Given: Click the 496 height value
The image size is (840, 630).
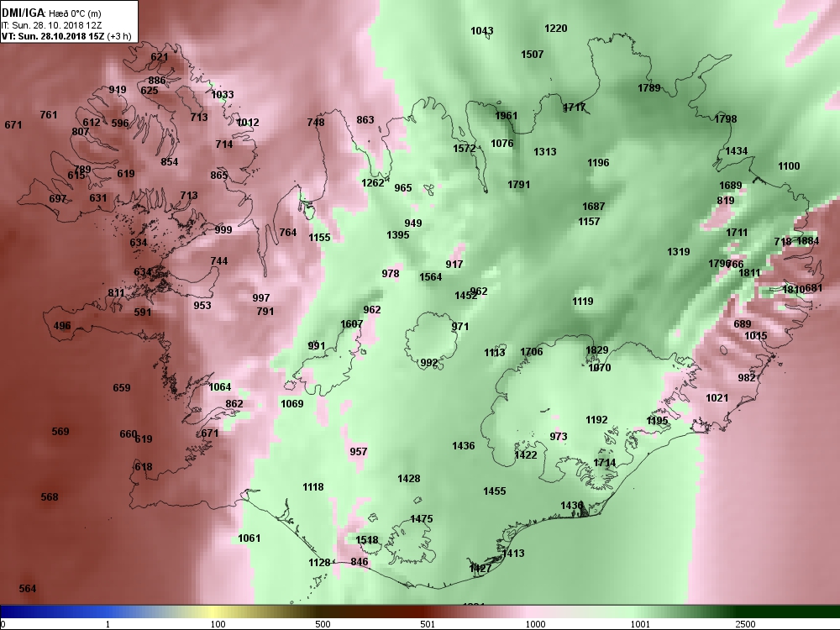Looking at the screenshot, I should point(62,326).
